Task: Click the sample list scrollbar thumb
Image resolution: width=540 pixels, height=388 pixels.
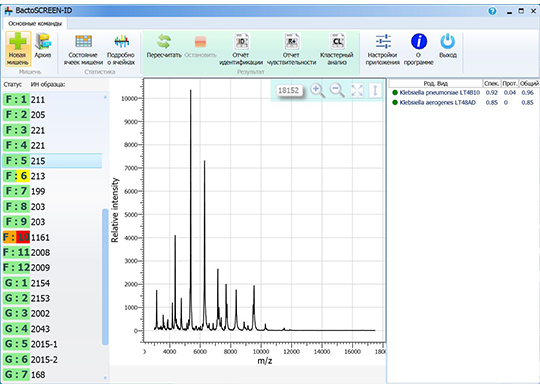Action: pyautogui.click(x=105, y=277)
